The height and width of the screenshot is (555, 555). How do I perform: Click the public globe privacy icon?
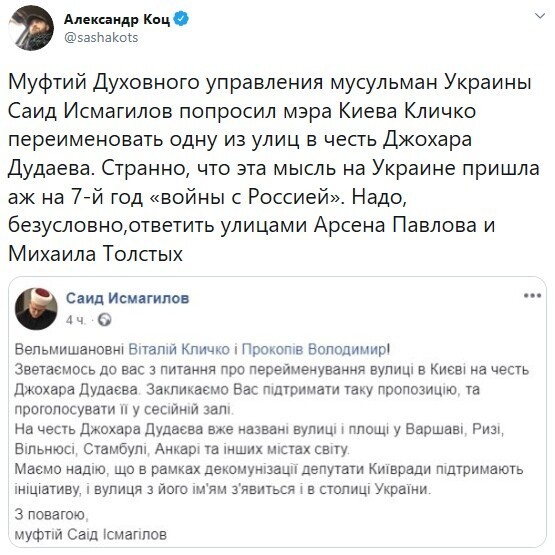tap(104, 320)
